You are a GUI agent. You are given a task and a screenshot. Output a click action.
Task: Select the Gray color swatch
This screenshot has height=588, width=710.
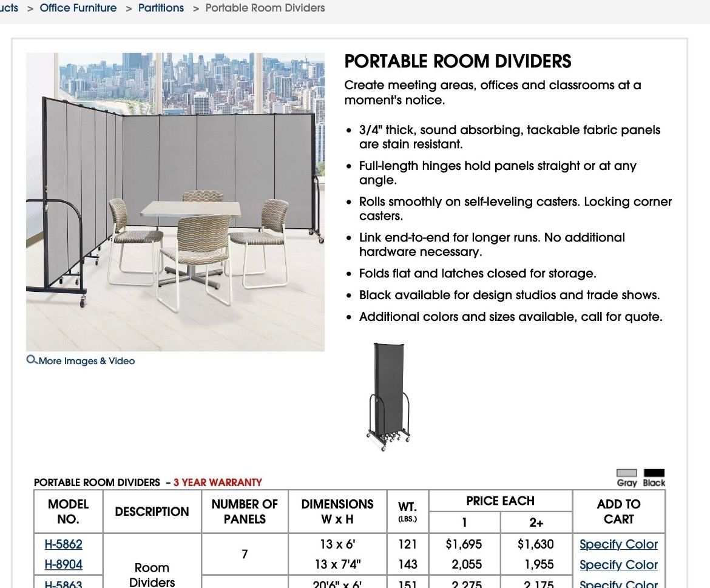coord(627,473)
